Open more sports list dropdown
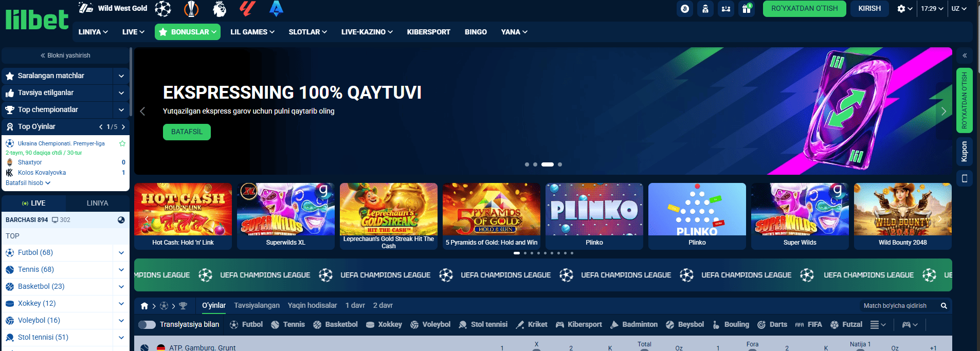 [x=878, y=325]
